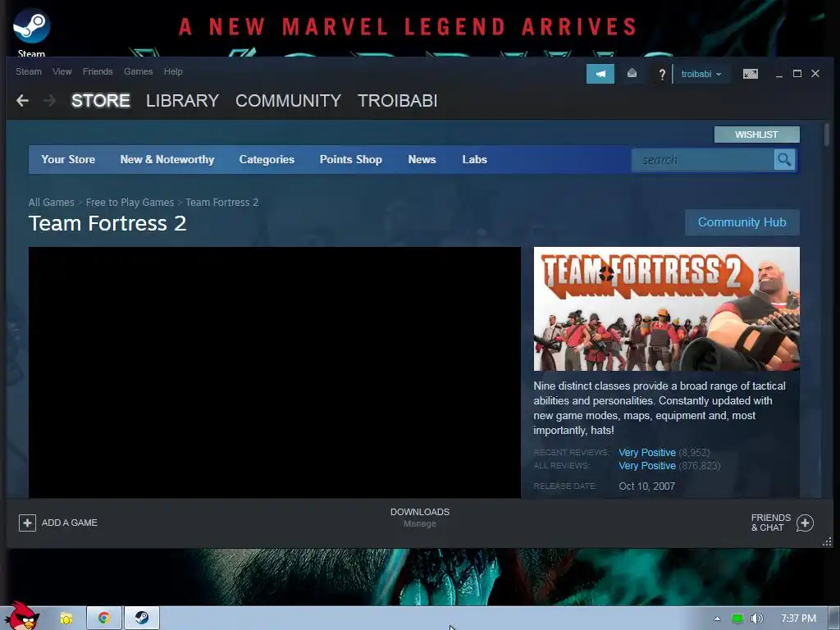The width and height of the screenshot is (840, 630).
Task: Switch to the STORE tab
Action: (x=101, y=101)
